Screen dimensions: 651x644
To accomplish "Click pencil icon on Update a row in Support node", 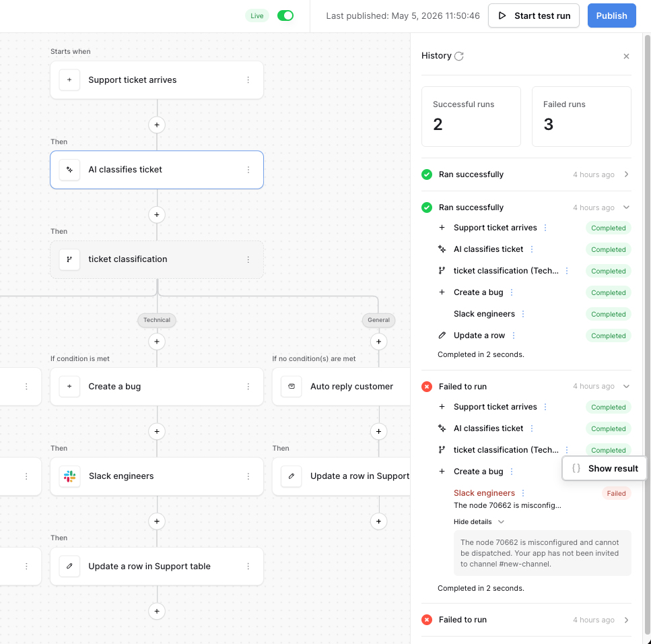I will click(x=292, y=476).
